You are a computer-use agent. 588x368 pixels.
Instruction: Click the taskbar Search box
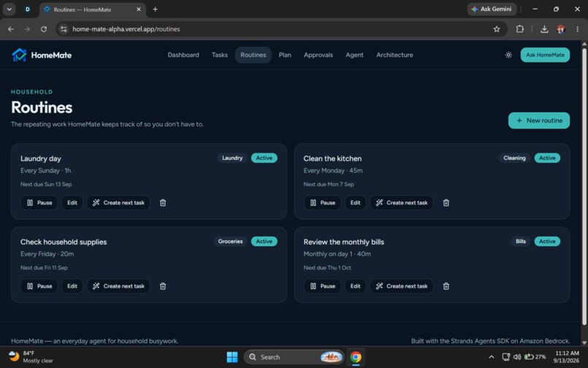point(293,357)
